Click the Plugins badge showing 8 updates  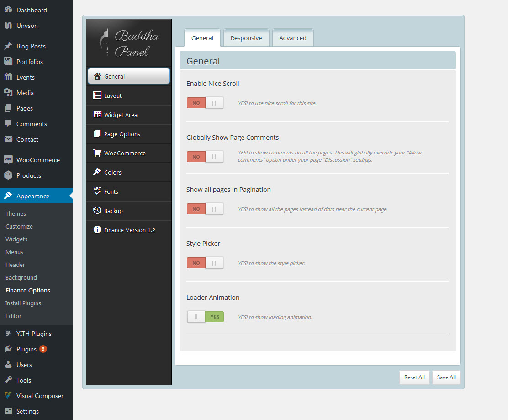click(44, 349)
